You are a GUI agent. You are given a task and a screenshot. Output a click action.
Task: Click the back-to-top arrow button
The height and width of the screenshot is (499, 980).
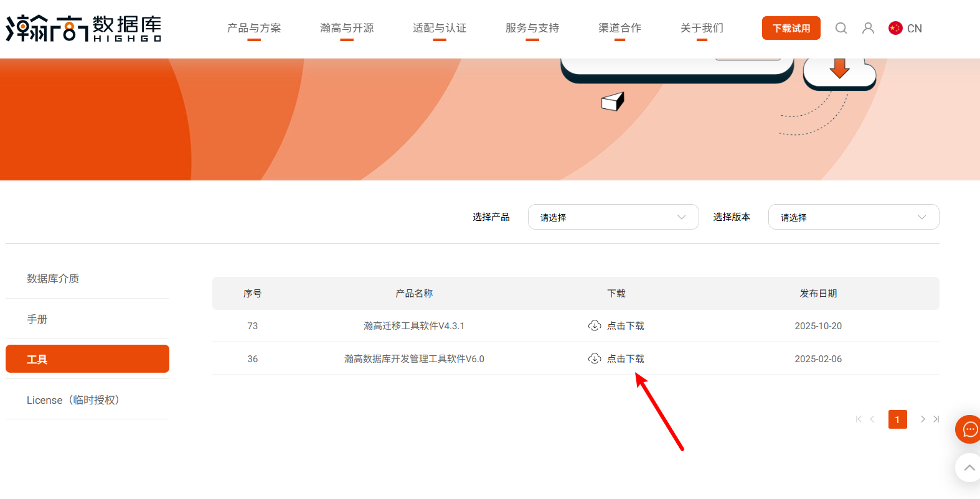[x=969, y=467]
